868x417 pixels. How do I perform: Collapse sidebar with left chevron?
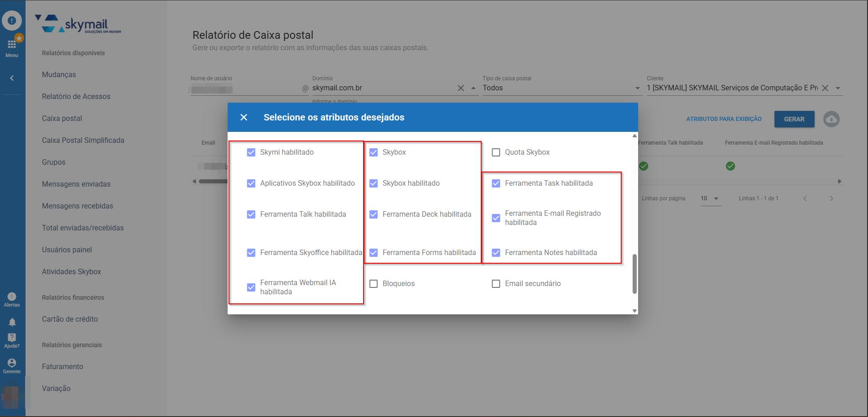(12, 78)
